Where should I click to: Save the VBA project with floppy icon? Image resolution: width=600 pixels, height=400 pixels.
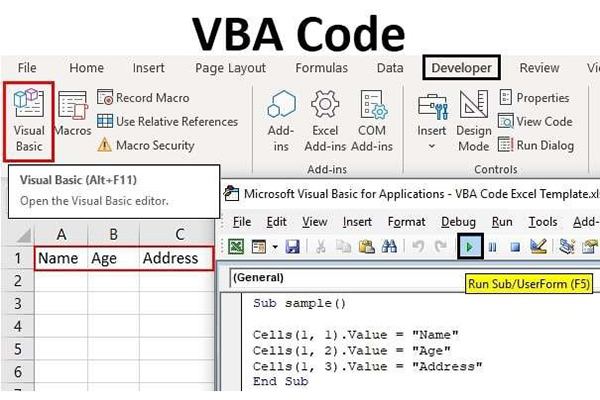pyautogui.click(x=292, y=247)
